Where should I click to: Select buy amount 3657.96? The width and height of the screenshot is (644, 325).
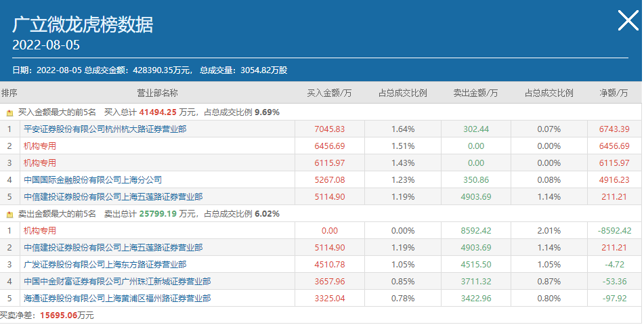[329, 281]
